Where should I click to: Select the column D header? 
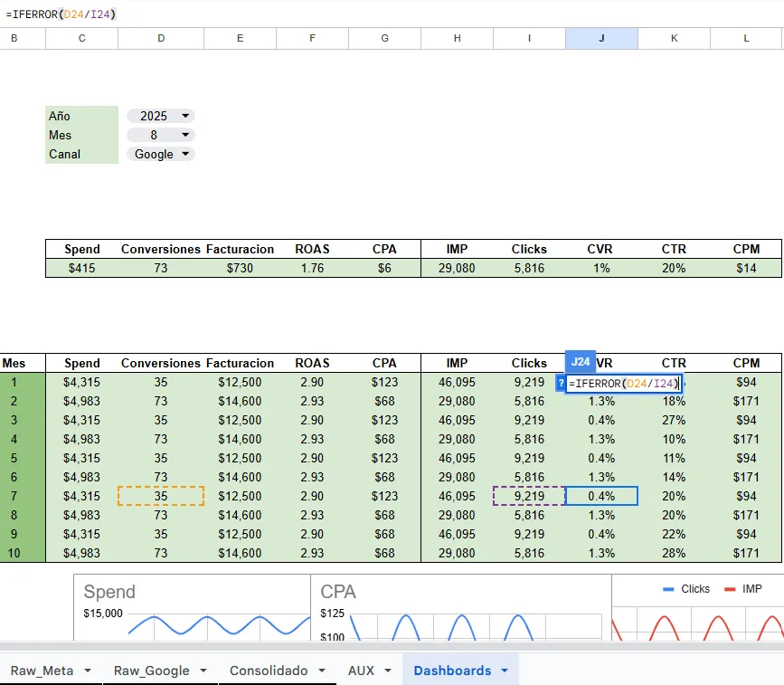click(x=161, y=38)
